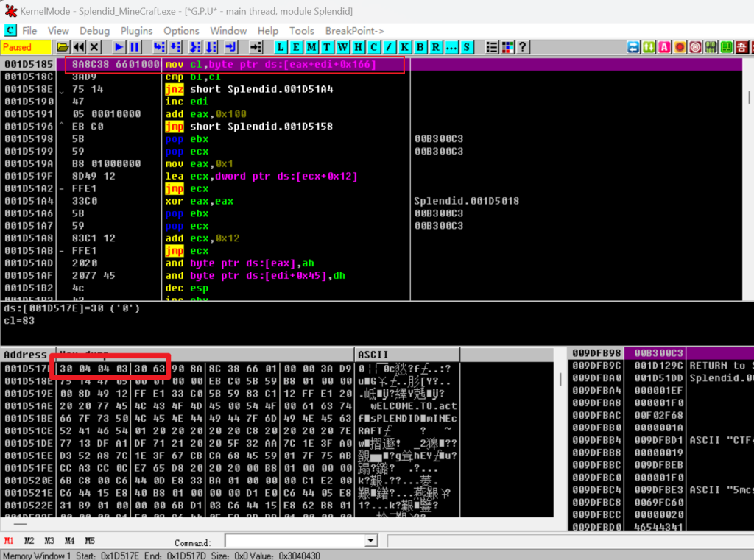Click the ASCII column header in dump
The height and width of the screenshot is (560, 754).
(374, 355)
